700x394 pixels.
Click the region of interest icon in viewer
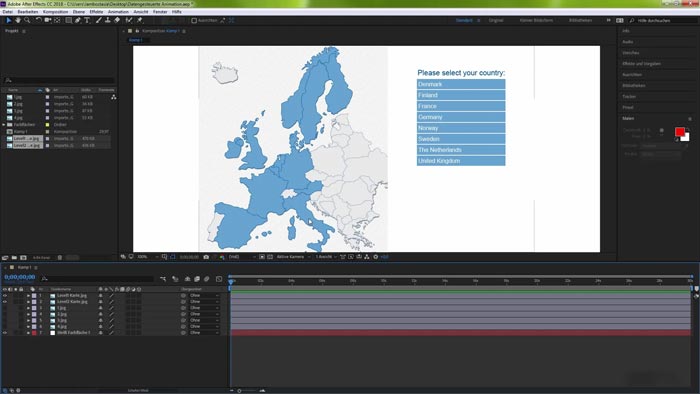pyautogui.click(x=262, y=257)
